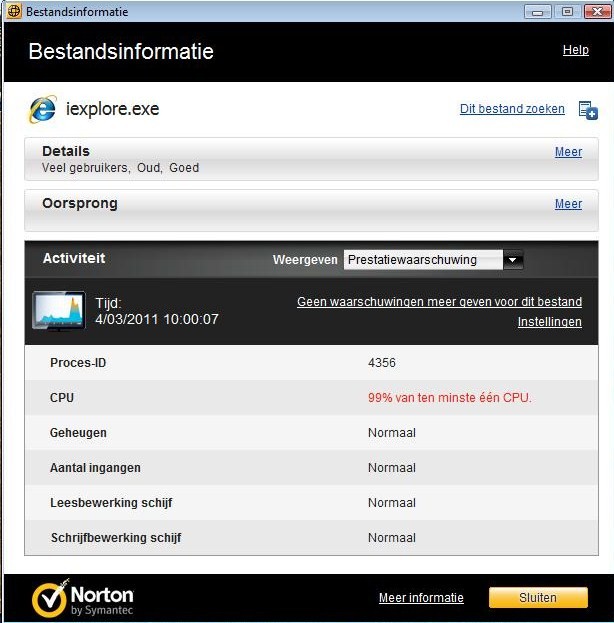Viewport: 614px width, 623px height.
Task: Click the Sluiten button
Action: [538, 598]
